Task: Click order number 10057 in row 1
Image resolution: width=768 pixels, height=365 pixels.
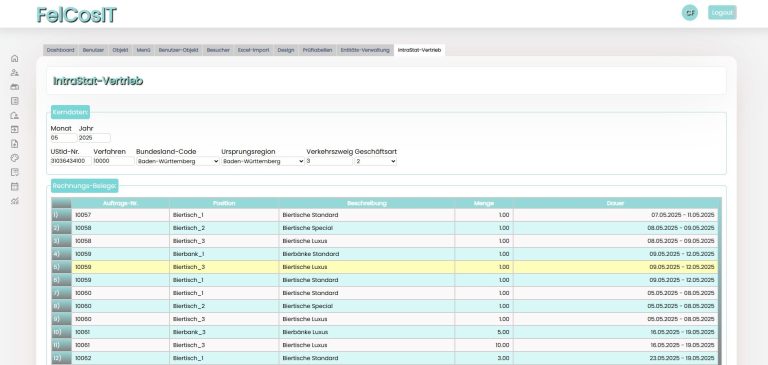Action: (83, 215)
